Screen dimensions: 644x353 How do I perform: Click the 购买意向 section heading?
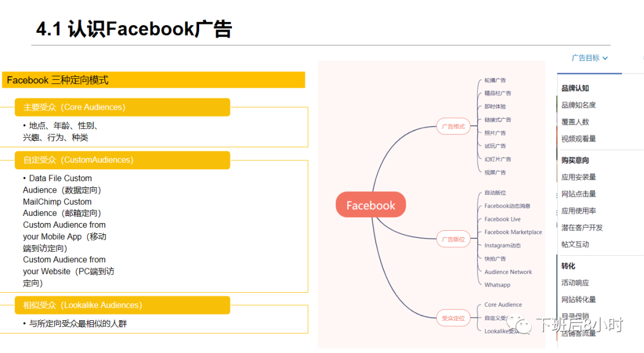click(x=575, y=160)
